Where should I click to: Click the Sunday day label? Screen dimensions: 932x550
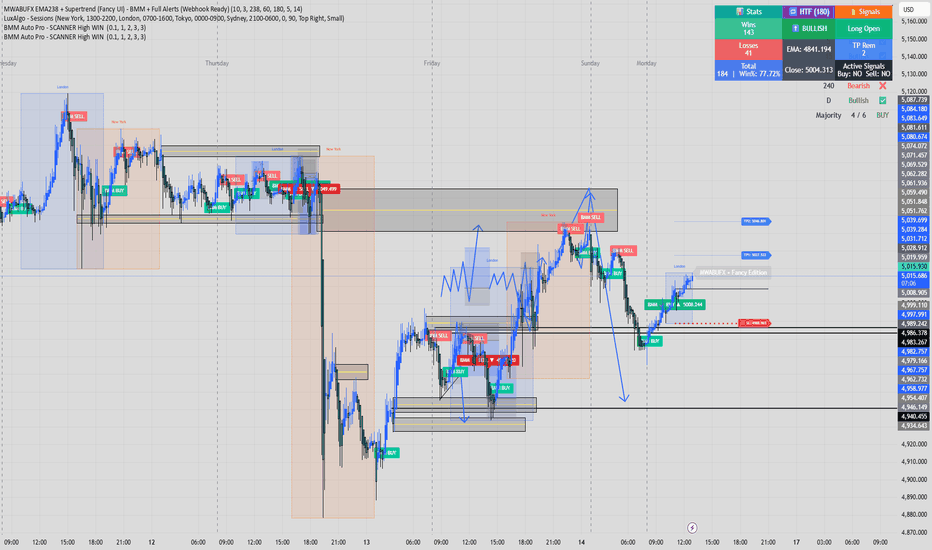click(x=590, y=63)
